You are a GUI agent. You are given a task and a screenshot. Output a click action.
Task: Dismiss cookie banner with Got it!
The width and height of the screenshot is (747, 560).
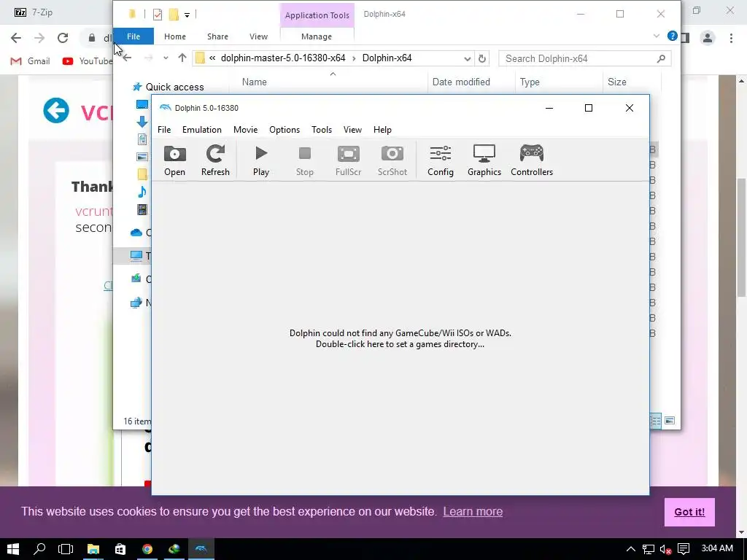tap(689, 512)
